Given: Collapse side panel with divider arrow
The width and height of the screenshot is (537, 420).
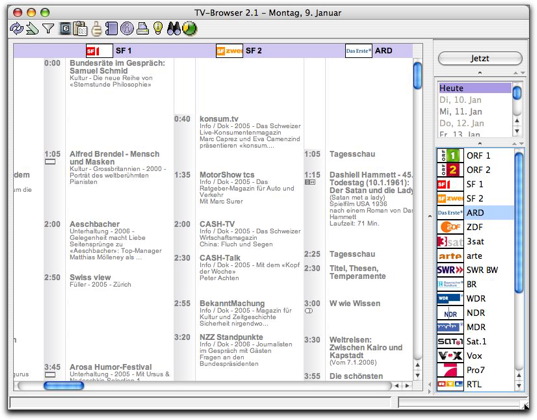Looking at the screenshot, I should pyautogui.click(x=429, y=217).
